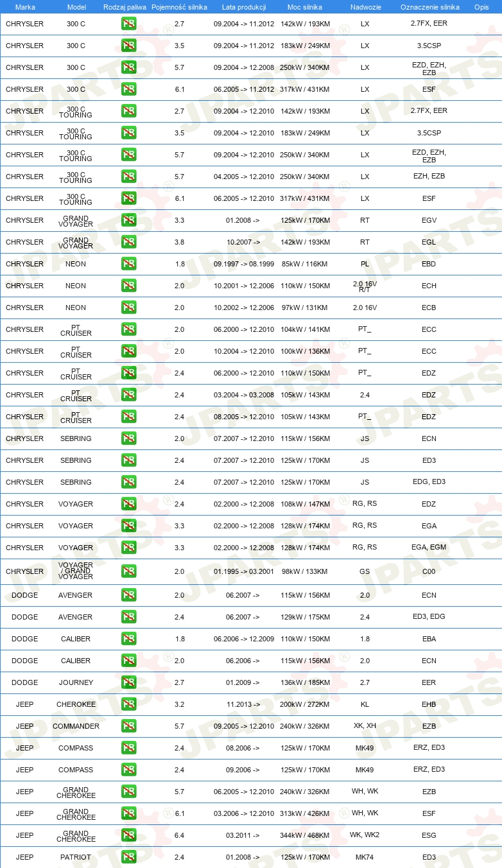Viewport: 502px width, 868px height.
Task: Click PB icon in Jeep Cherokee 3.2 EHB row
Action: pyautogui.click(x=128, y=704)
